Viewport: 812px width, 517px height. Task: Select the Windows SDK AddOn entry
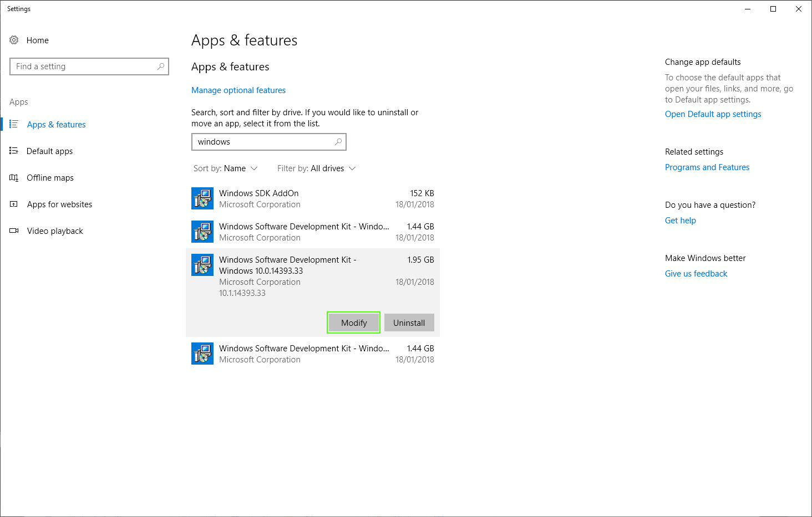pos(313,198)
